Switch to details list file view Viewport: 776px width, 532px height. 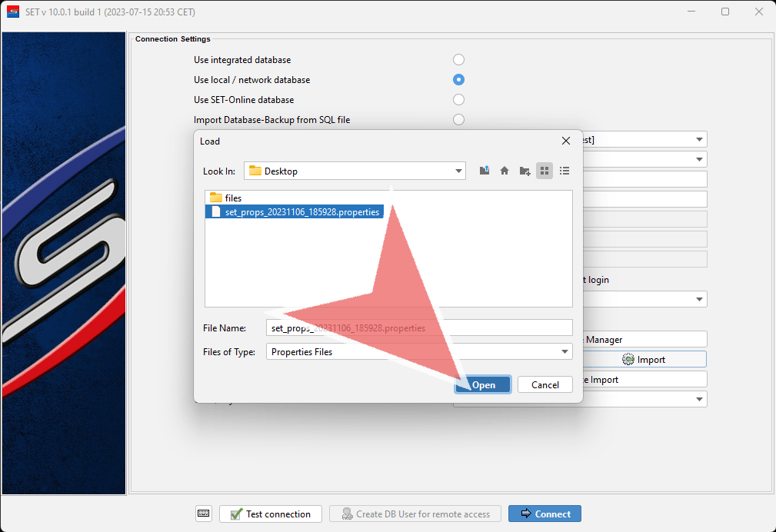(565, 171)
